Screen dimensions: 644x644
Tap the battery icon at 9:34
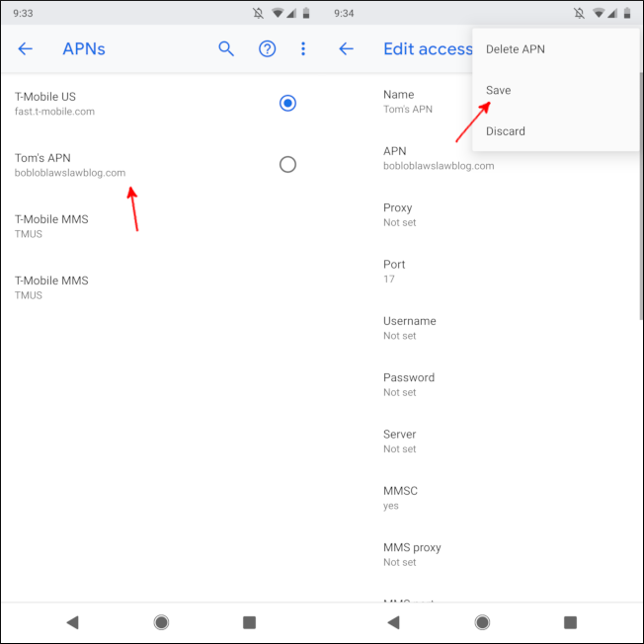pos(627,13)
